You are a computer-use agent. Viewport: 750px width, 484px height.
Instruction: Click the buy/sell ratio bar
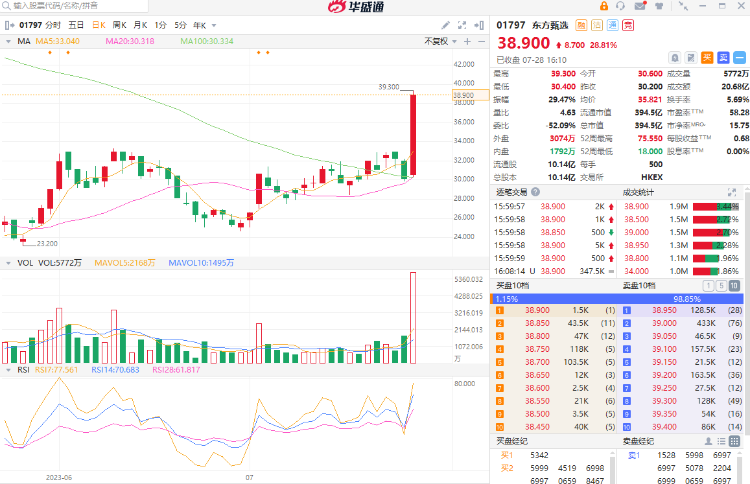619,298
